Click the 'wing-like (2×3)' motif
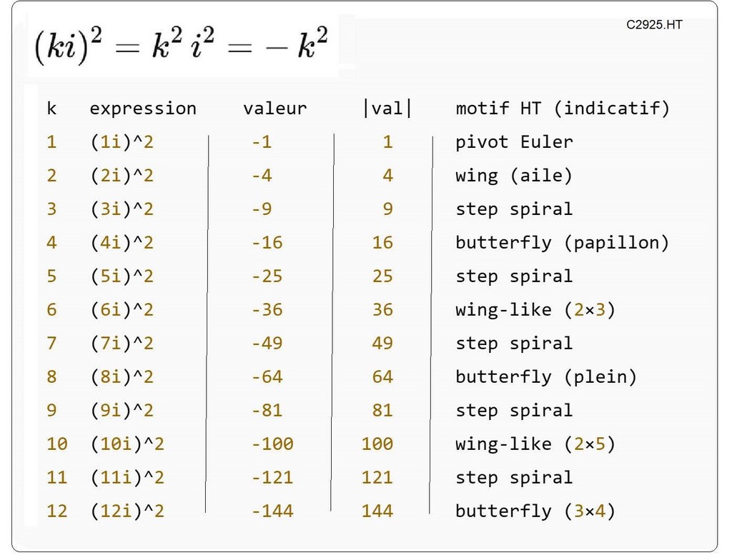Screen dimensions: 732x560 click(535, 309)
